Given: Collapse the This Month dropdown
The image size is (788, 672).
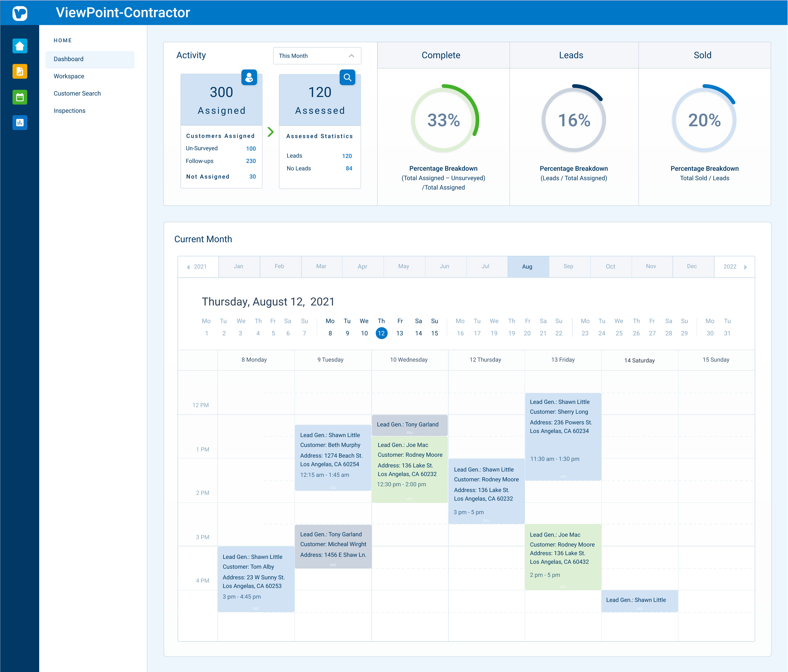Looking at the screenshot, I should pos(351,56).
